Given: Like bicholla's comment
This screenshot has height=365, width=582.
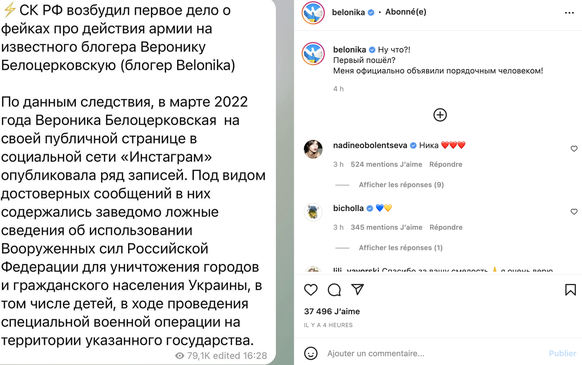Looking at the screenshot, I should (x=574, y=212).
